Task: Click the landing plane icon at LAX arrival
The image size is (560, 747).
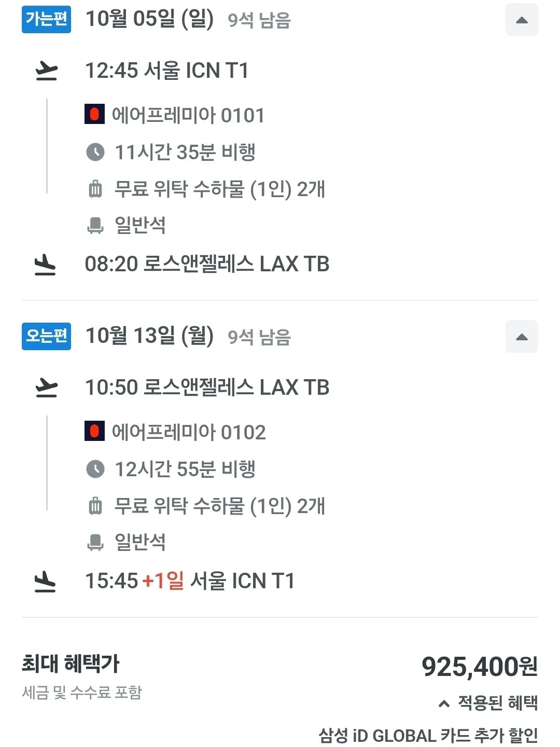Action: tap(45, 265)
